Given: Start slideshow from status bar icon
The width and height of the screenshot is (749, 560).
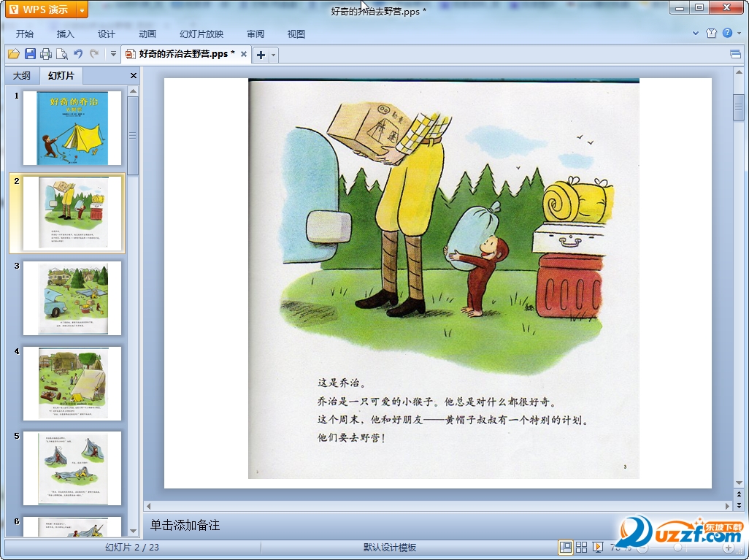Looking at the screenshot, I should tap(598, 547).
